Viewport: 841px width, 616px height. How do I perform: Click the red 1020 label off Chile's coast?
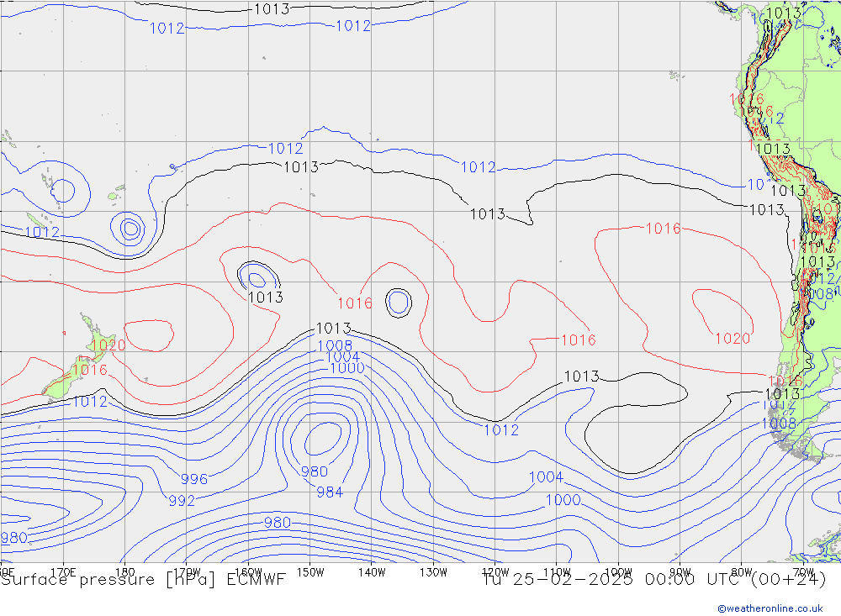tap(733, 339)
